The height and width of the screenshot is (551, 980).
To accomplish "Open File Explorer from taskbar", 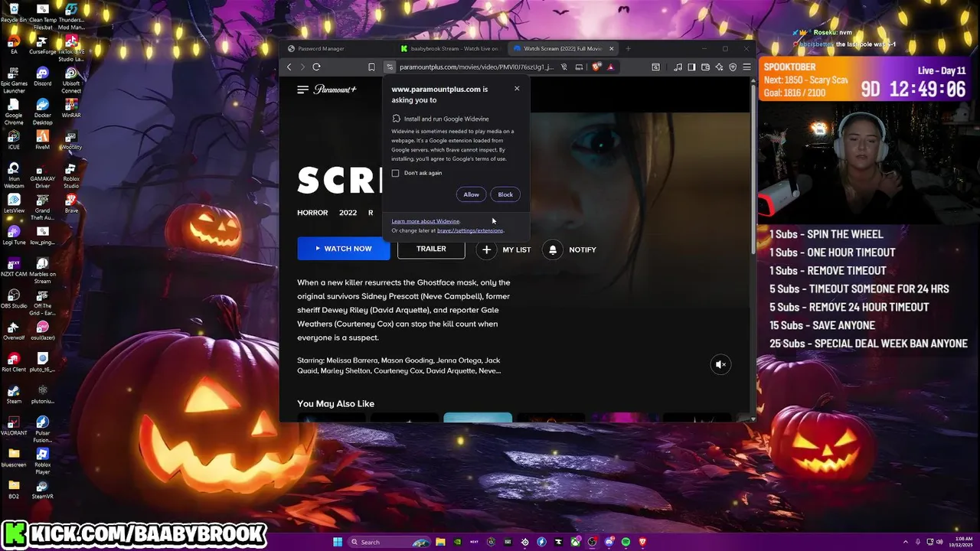I will point(440,542).
